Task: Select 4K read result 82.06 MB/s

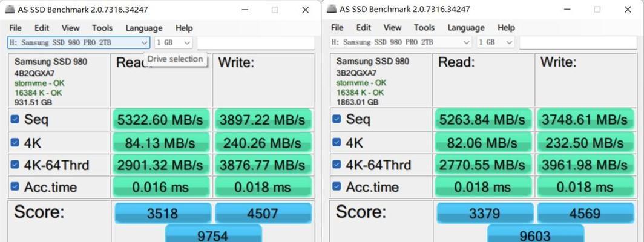Action: [482, 143]
